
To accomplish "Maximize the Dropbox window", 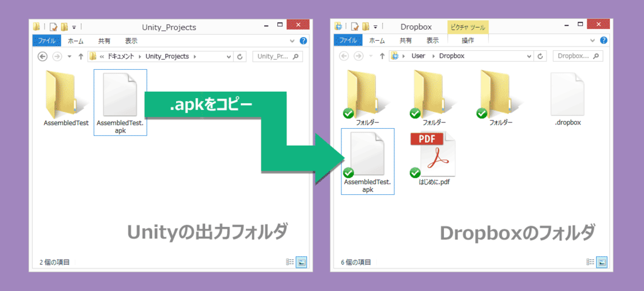I will click(x=581, y=25).
